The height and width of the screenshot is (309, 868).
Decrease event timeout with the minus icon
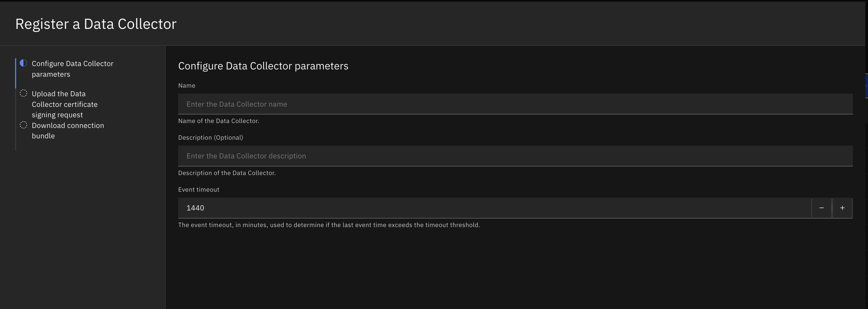(x=822, y=208)
